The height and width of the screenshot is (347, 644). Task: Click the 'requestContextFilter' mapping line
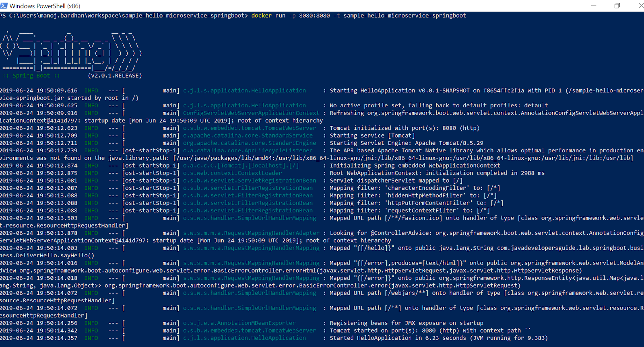tap(410, 211)
